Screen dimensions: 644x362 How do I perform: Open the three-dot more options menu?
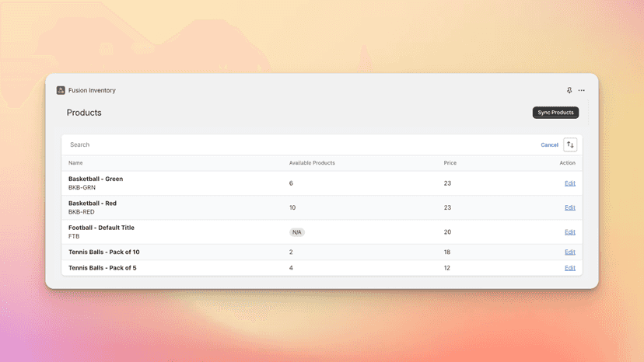tap(582, 90)
